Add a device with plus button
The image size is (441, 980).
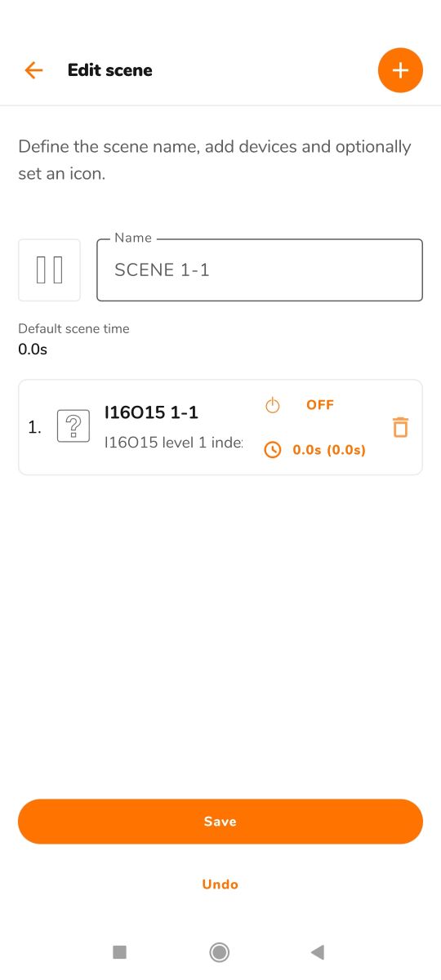click(x=400, y=70)
